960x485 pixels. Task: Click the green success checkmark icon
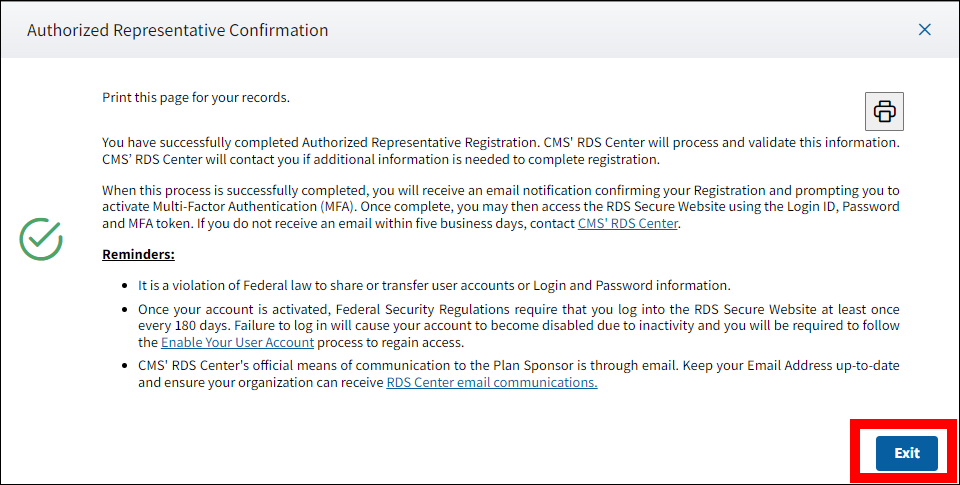coord(41,240)
